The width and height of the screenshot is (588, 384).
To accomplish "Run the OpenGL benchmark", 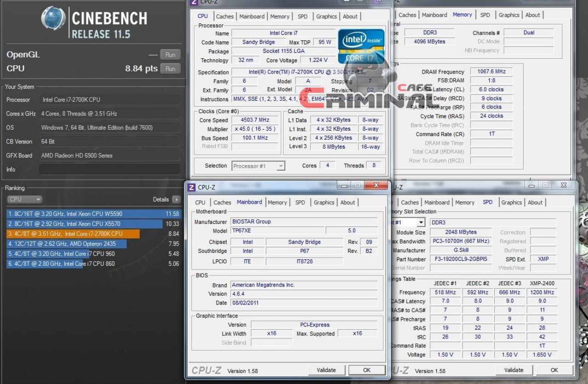I will point(170,55).
